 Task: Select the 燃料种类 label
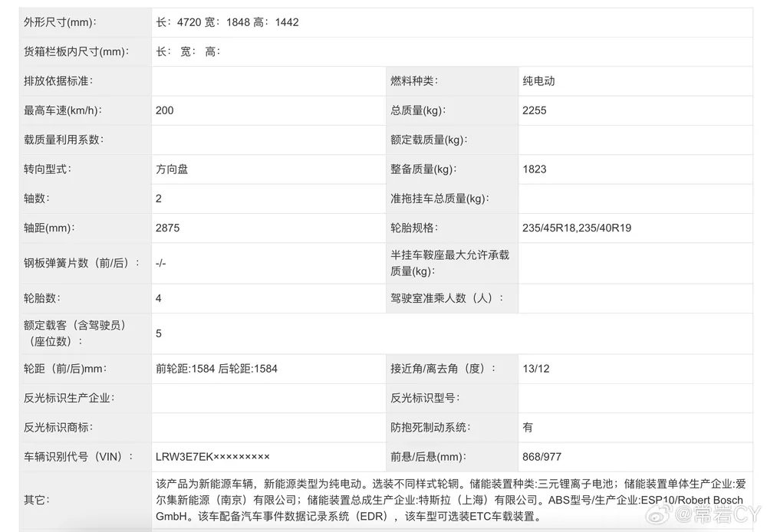(414, 81)
